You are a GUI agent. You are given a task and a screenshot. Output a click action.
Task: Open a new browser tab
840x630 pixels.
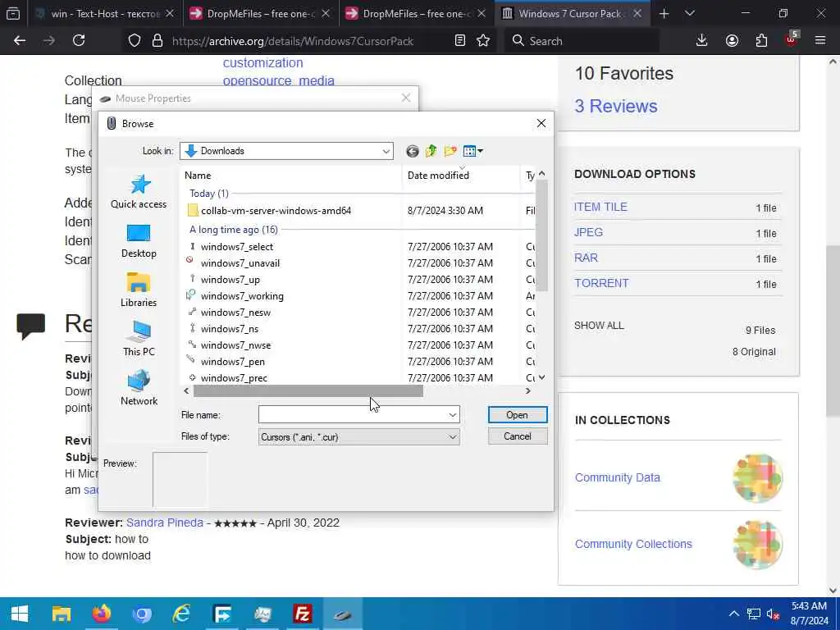coord(664,14)
